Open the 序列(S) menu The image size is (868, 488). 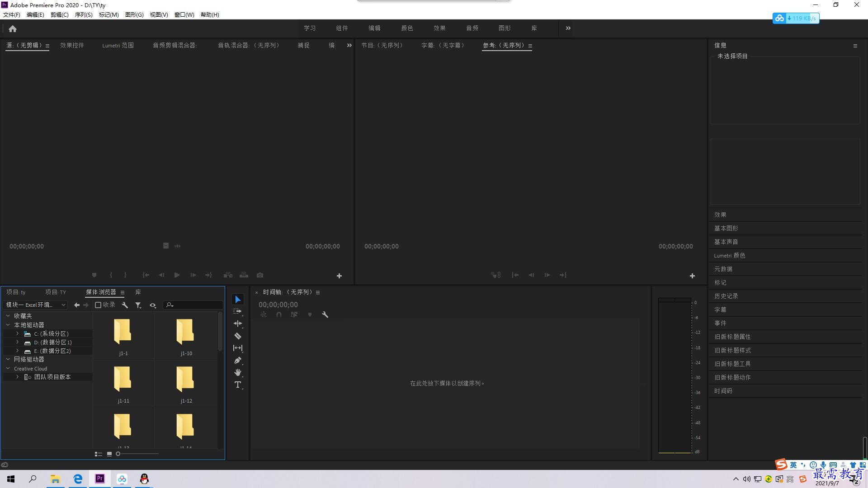tap(84, 15)
